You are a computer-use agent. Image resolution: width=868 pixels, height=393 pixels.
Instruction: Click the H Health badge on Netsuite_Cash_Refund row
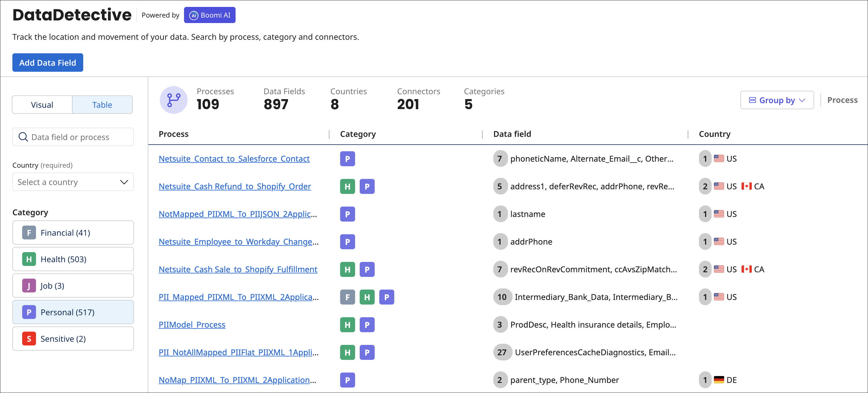(347, 186)
